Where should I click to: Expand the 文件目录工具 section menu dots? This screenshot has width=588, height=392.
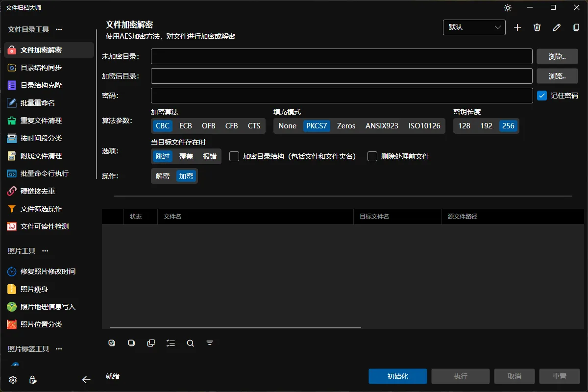(x=59, y=29)
